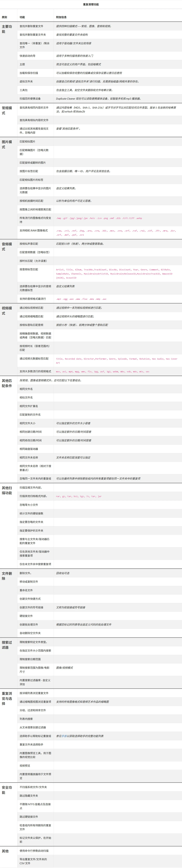Click the "限制搜索日期范围" feature cell
The image size is (182, 868).
tap(35, 659)
